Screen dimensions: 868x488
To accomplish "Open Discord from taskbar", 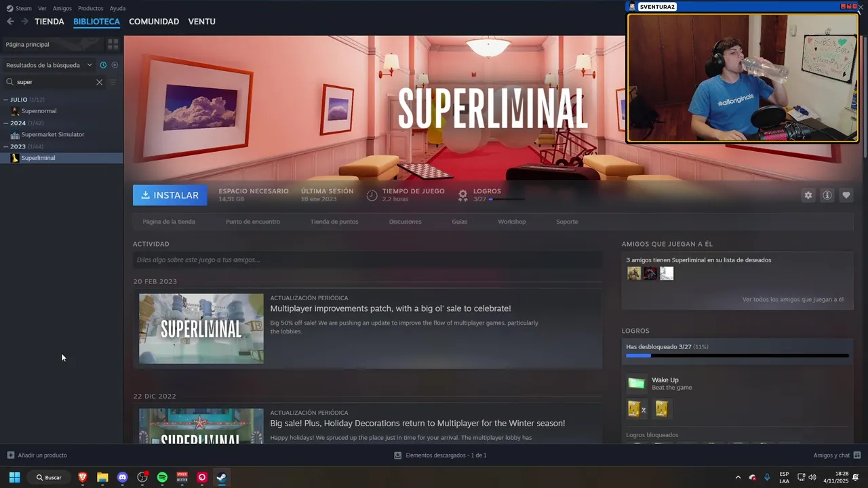I will tap(122, 477).
